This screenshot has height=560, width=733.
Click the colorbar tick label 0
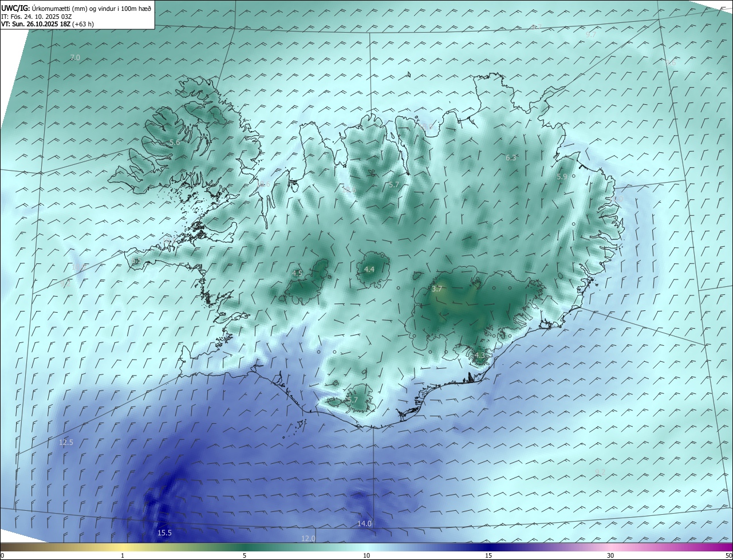[x=2, y=555]
